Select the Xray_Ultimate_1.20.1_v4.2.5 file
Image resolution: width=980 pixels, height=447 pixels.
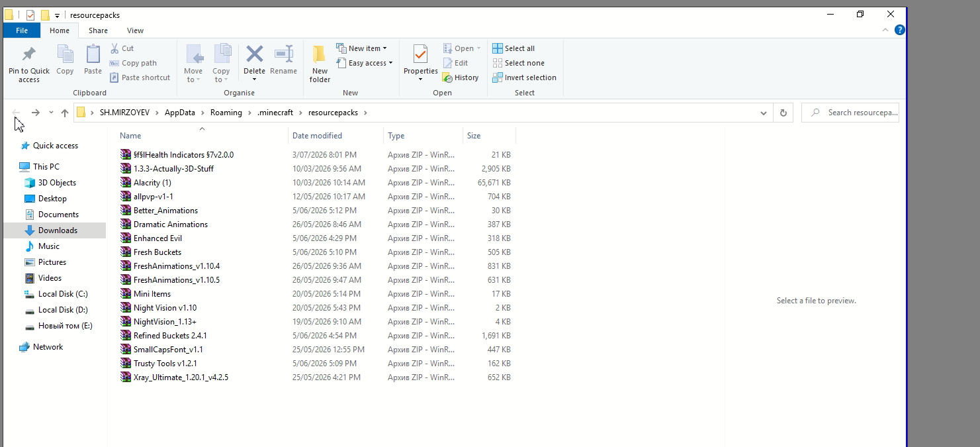point(181,377)
